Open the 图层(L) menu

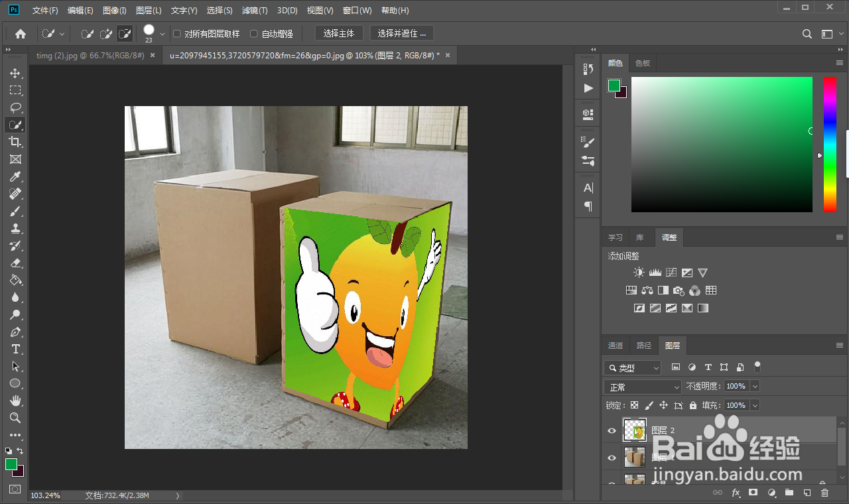(149, 11)
